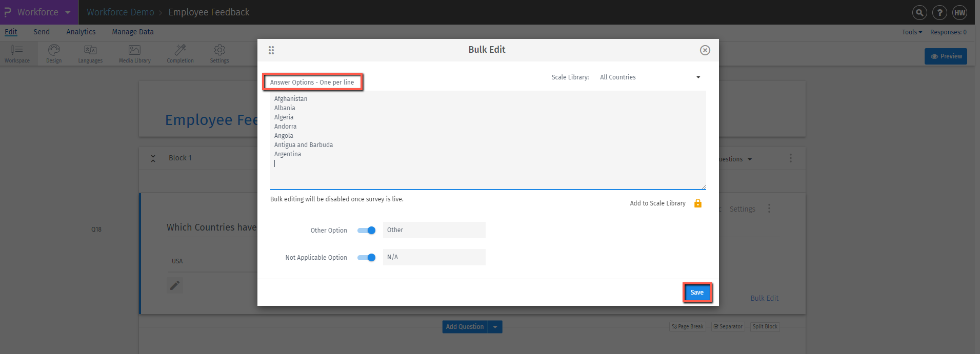Click the text area resize grip

coord(704,187)
